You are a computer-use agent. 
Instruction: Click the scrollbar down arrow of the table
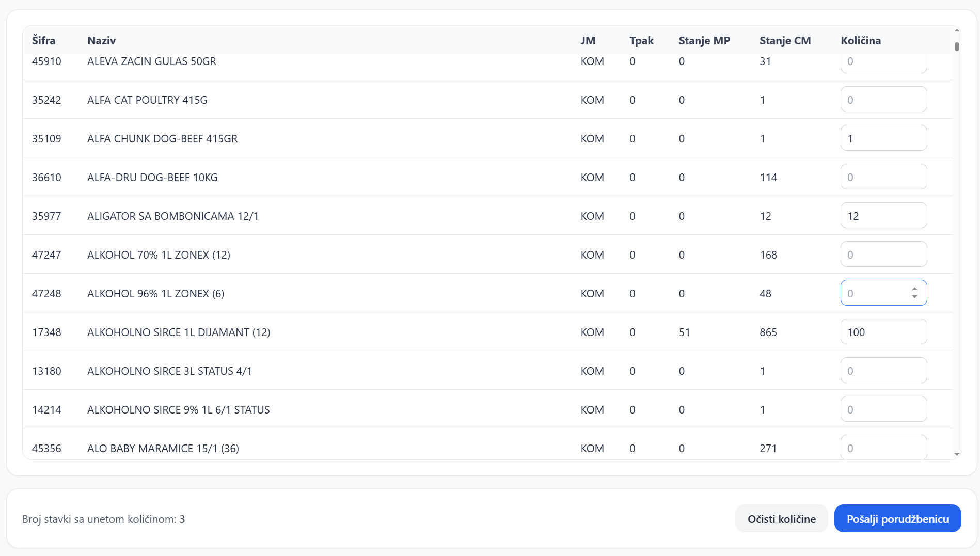pos(957,455)
